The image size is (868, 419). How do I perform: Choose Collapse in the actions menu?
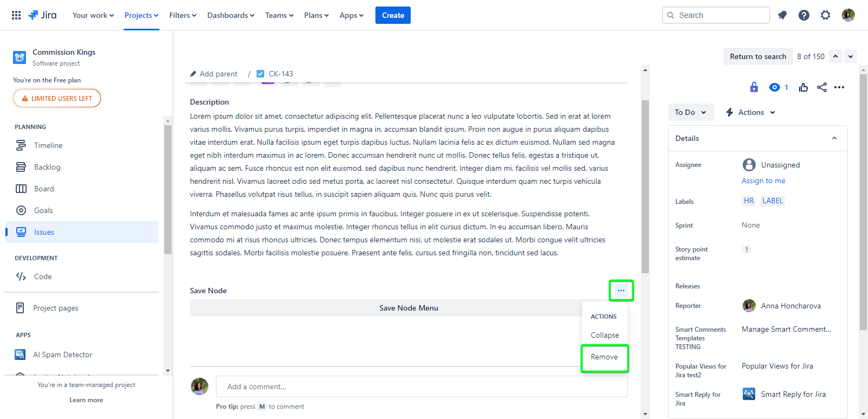(x=604, y=336)
